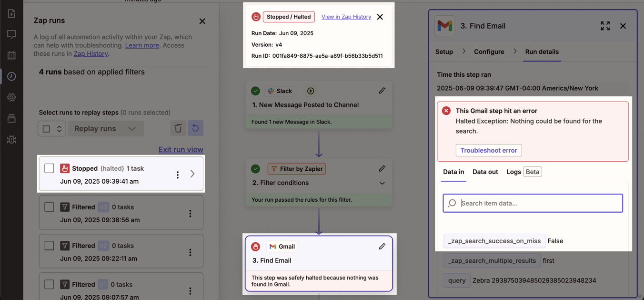Click the 'Found 1 new Message in Slack.' status

click(292, 122)
